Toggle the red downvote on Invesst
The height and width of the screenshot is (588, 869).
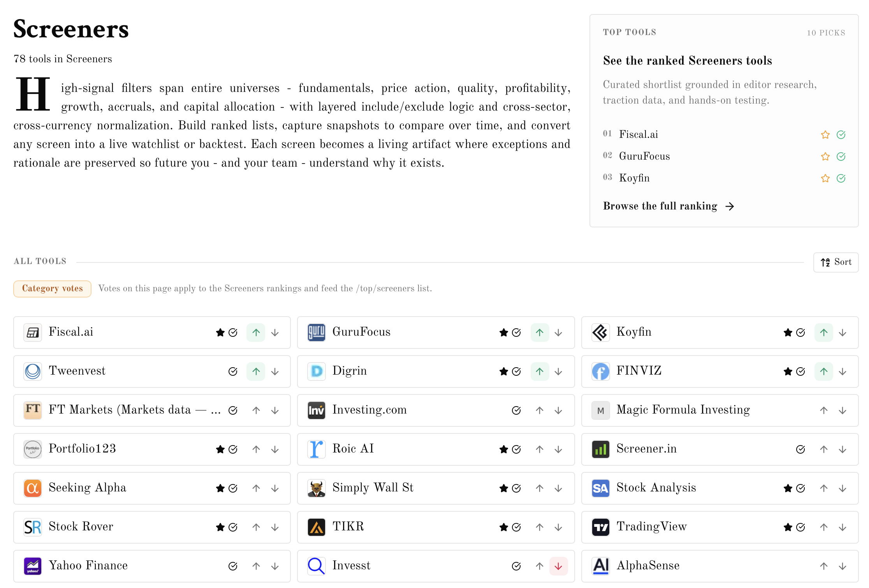[x=558, y=566]
